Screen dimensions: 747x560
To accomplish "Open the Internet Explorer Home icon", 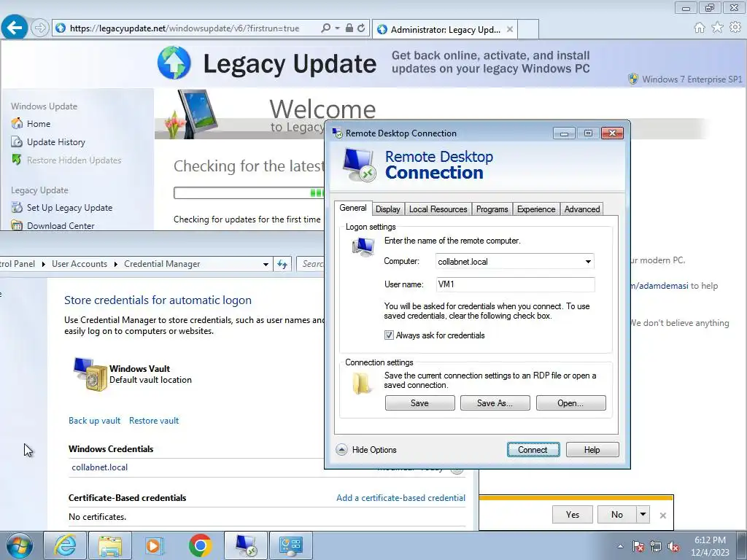I will [x=699, y=28].
